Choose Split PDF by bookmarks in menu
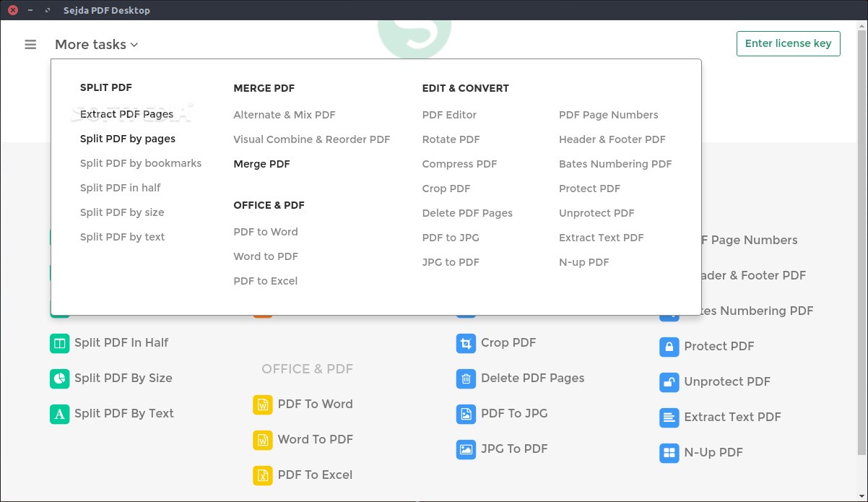The image size is (868, 502). pos(141,163)
